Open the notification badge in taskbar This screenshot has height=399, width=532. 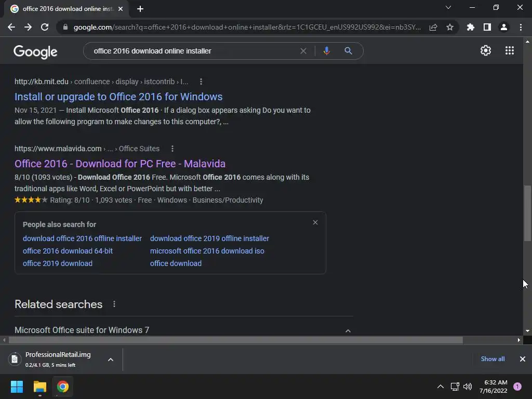[x=517, y=387]
